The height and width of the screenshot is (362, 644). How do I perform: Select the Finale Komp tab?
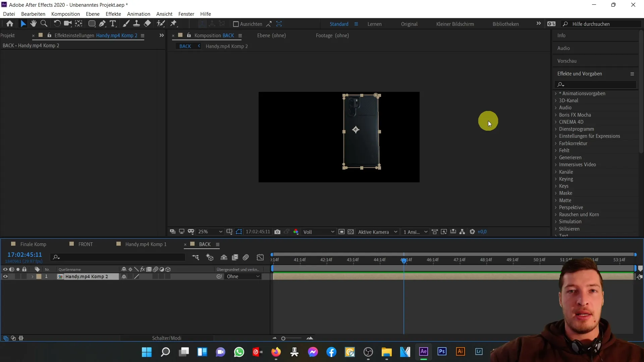pos(33,244)
